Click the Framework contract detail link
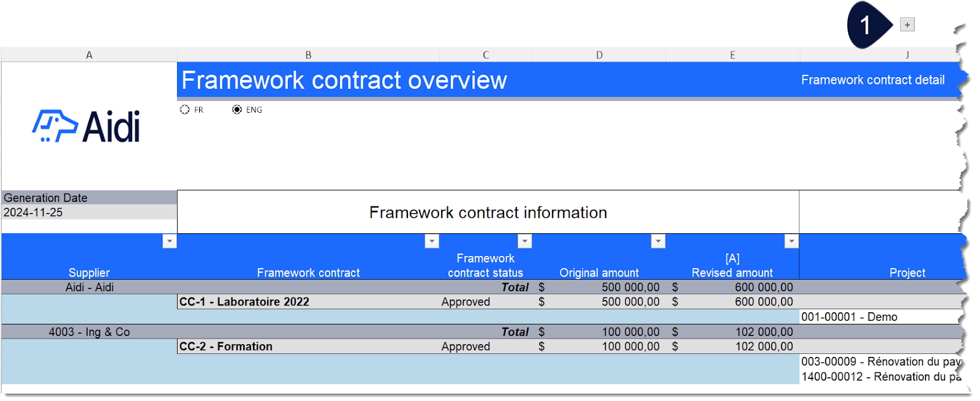980x401 pixels. click(873, 80)
